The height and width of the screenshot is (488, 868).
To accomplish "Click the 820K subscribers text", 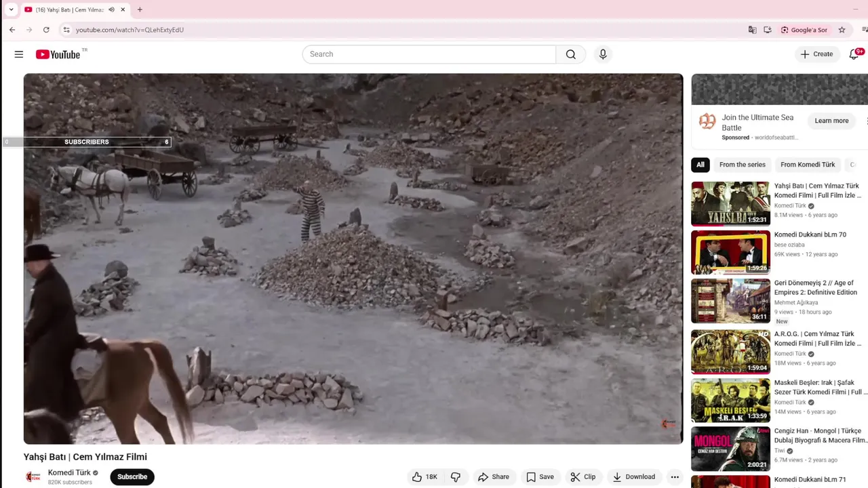I will click(x=70, y=483).
